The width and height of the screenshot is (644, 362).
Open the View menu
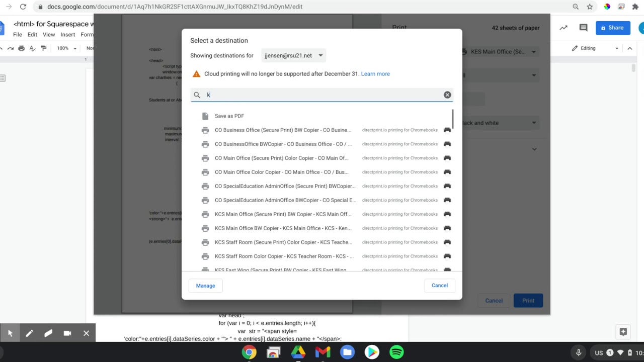(x=49, y=35)
